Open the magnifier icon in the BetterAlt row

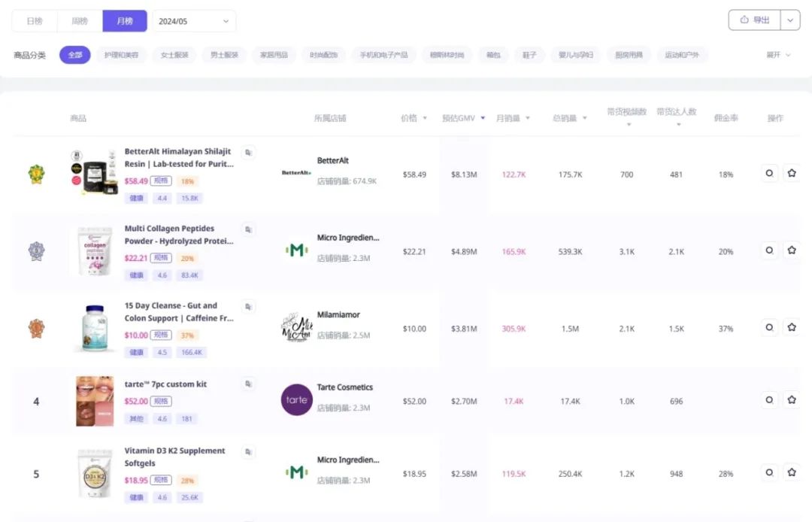click(x=770, y=173)
